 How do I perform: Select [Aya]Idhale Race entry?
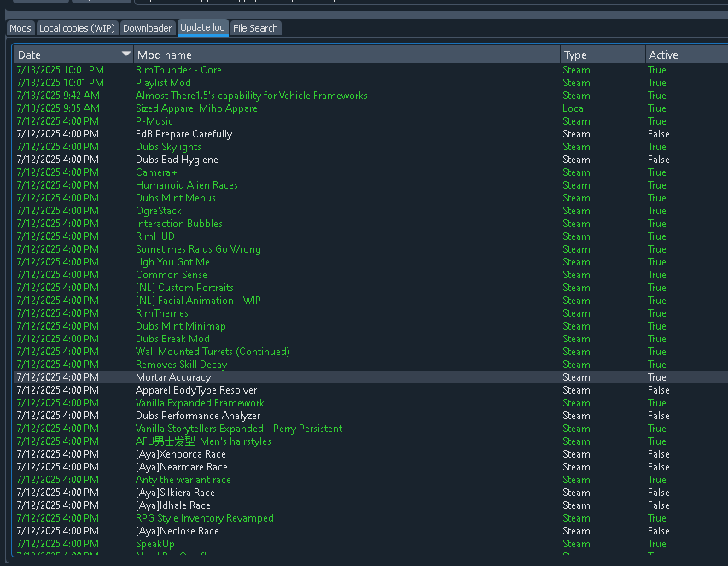[x=173, y=505]
